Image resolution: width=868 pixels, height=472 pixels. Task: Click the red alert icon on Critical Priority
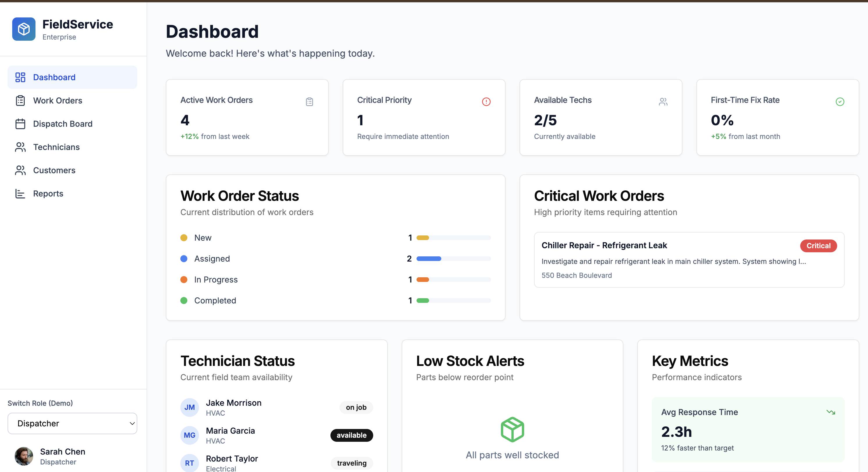486,102
